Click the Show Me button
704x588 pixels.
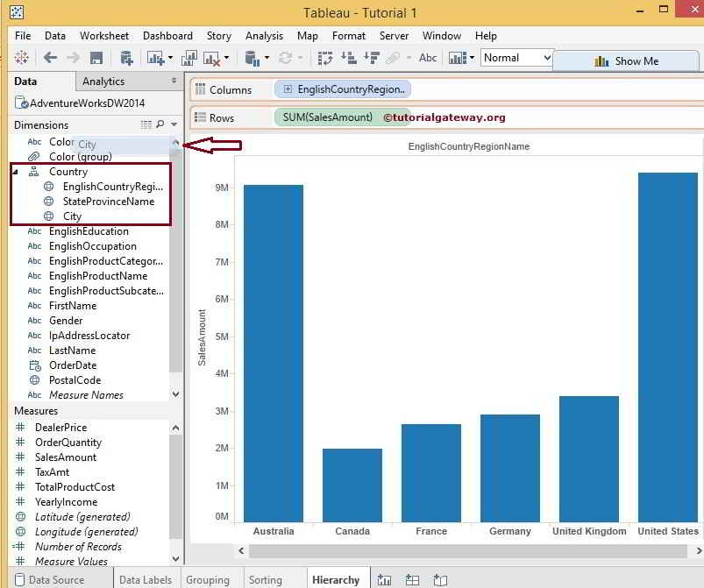click(x=627, y=61)
